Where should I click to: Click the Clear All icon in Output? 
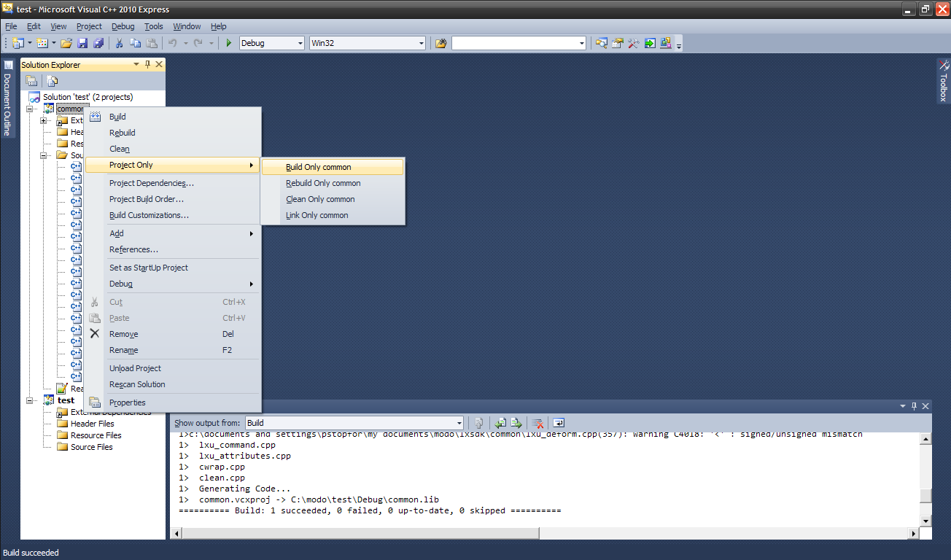[x=537, y=423]
